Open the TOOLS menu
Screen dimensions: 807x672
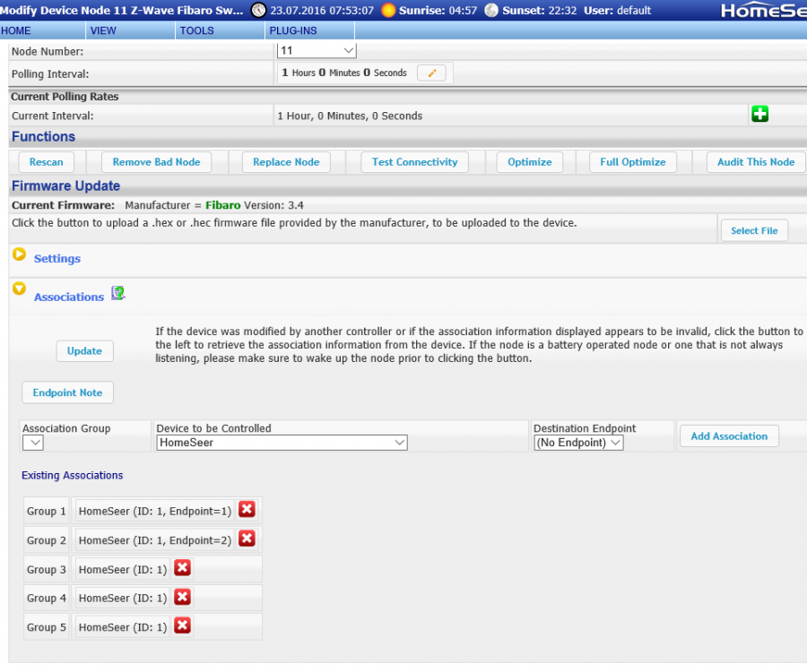(196, 30)
